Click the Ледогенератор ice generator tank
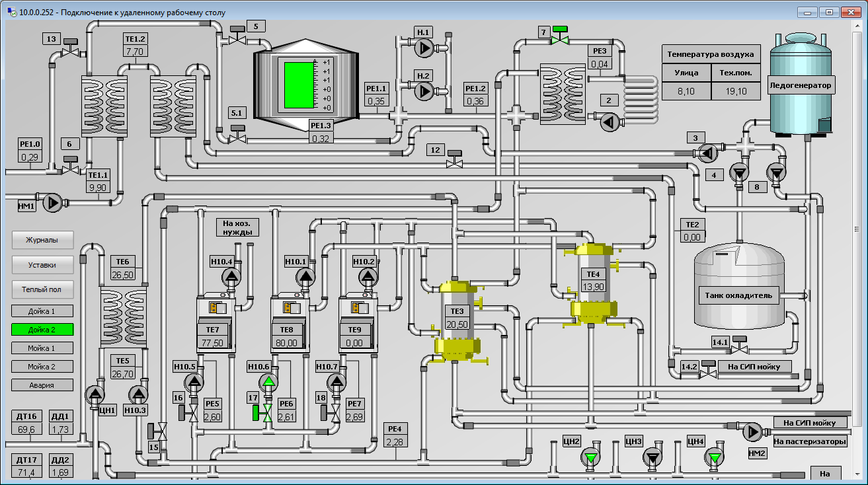The image size is (868, 485). click(800, 85)
